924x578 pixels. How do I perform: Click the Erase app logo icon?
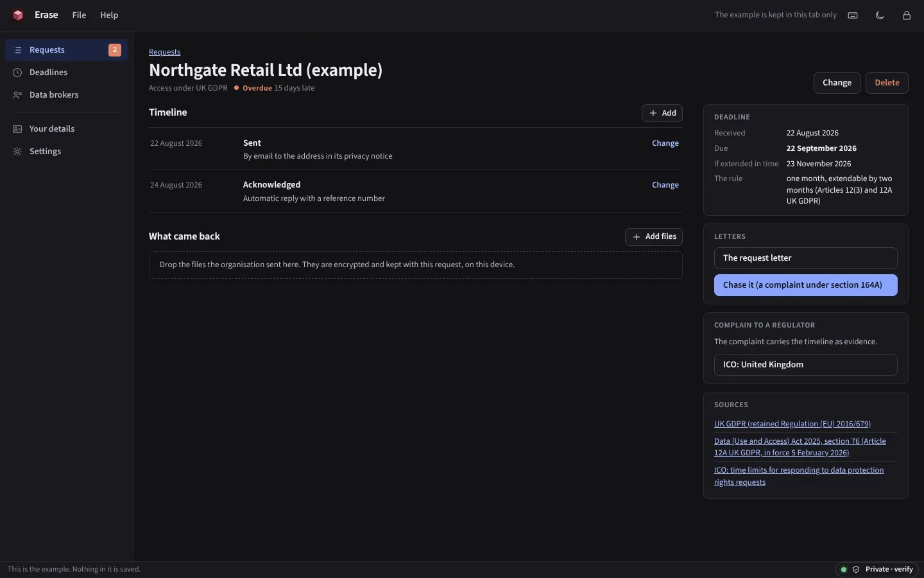18,15
